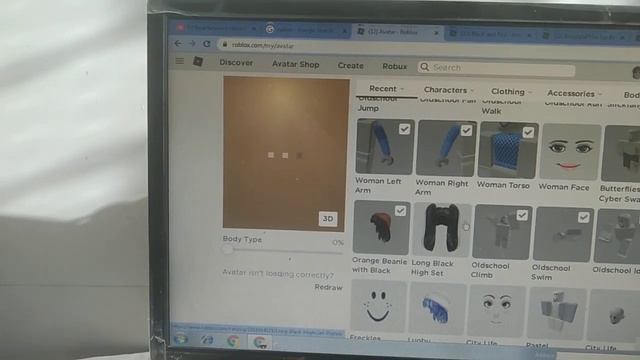Expand the Accessories category dropdown
The width and height of the screenshot is (640, 360).
click(x=574, y=93)
